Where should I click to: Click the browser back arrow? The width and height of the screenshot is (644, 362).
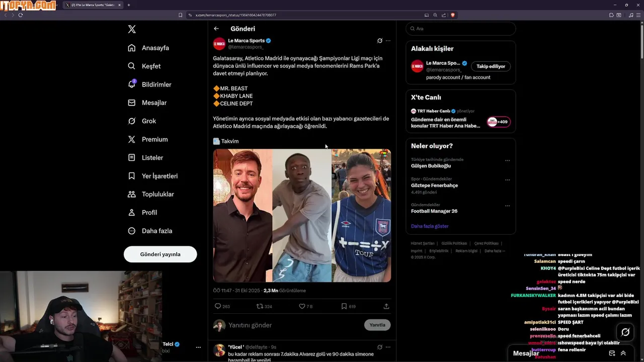click(6, 15)
